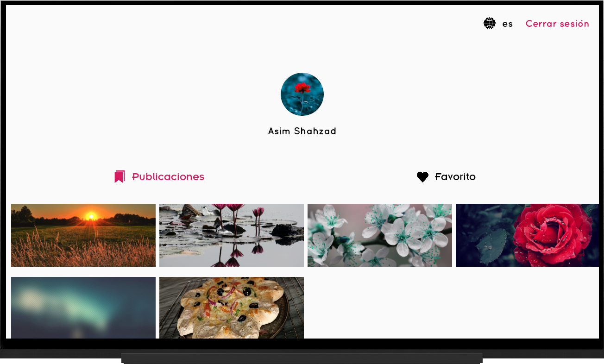The height and width of the screenshot is (364, 604).
Task: Open the red rose photo
Action: pyautogui.click(x=527, y=235)
